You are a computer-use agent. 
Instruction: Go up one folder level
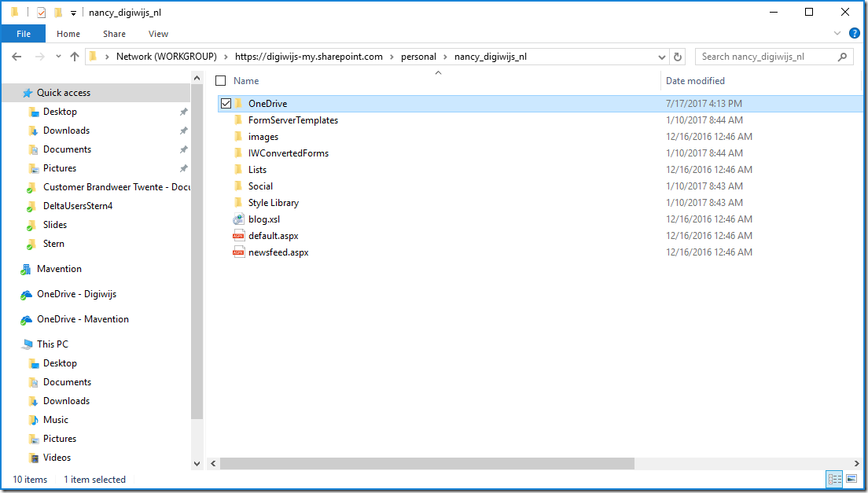[x=75, y=57]
